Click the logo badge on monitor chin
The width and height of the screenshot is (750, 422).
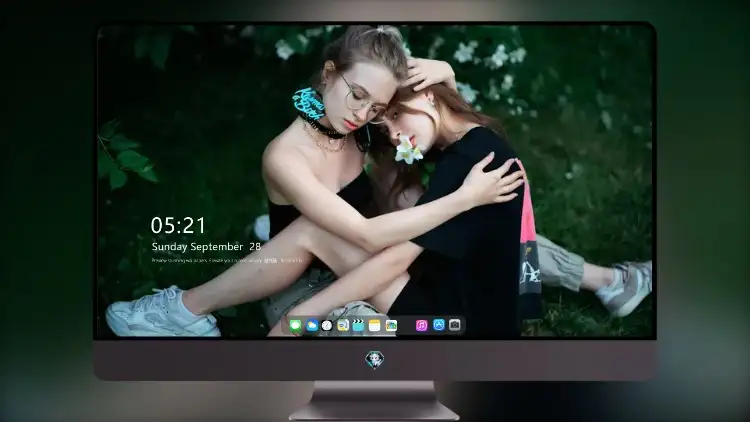[375, 359]
